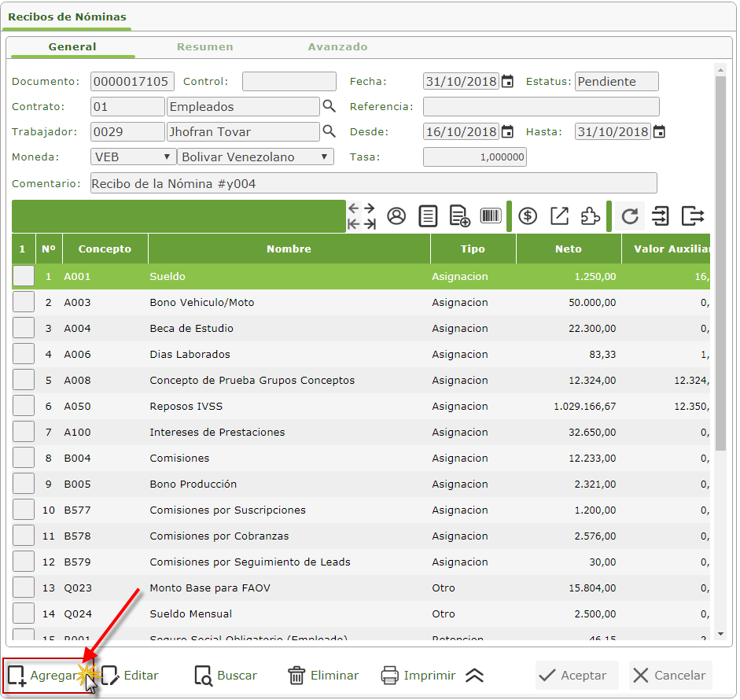Click the dollar sign currency icon
The height and width of the screenshot is (700, 740).
[528, 216]
